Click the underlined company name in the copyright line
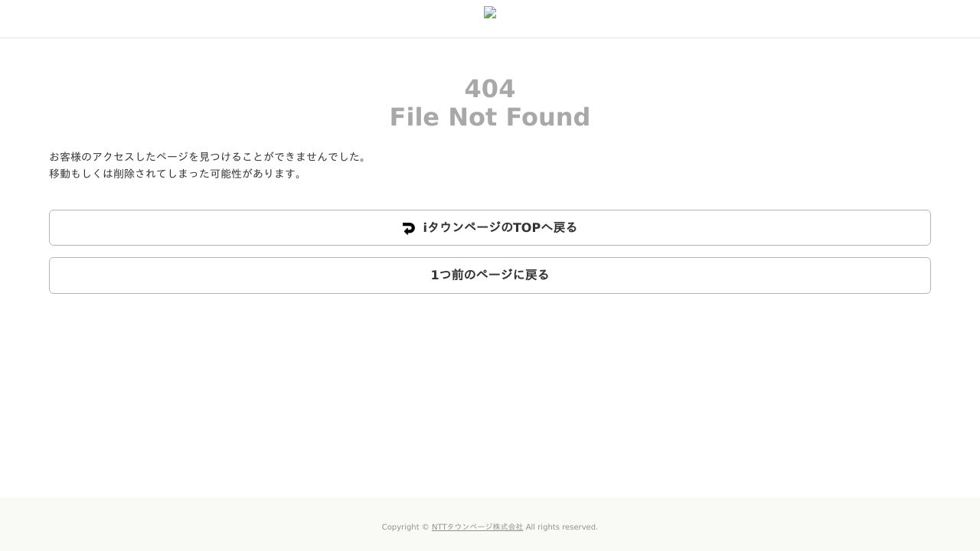 click(477, 527)
